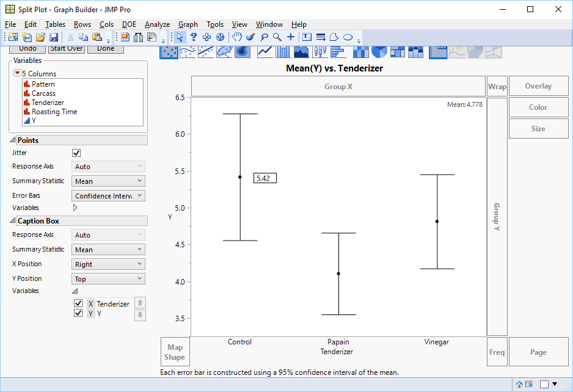Choose the Points graph element icon
The height and width of the screenshot is (392, 573).
coord(169,51)
